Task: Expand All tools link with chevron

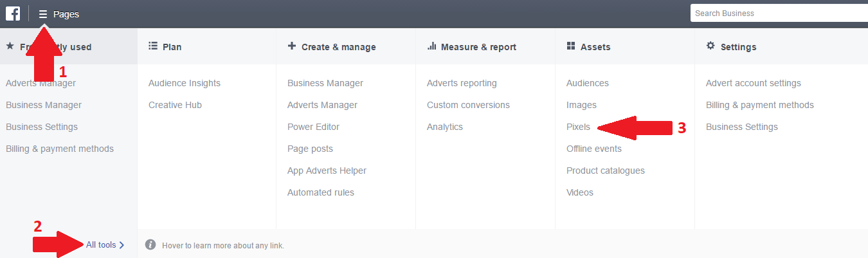Action: [105, 244]
